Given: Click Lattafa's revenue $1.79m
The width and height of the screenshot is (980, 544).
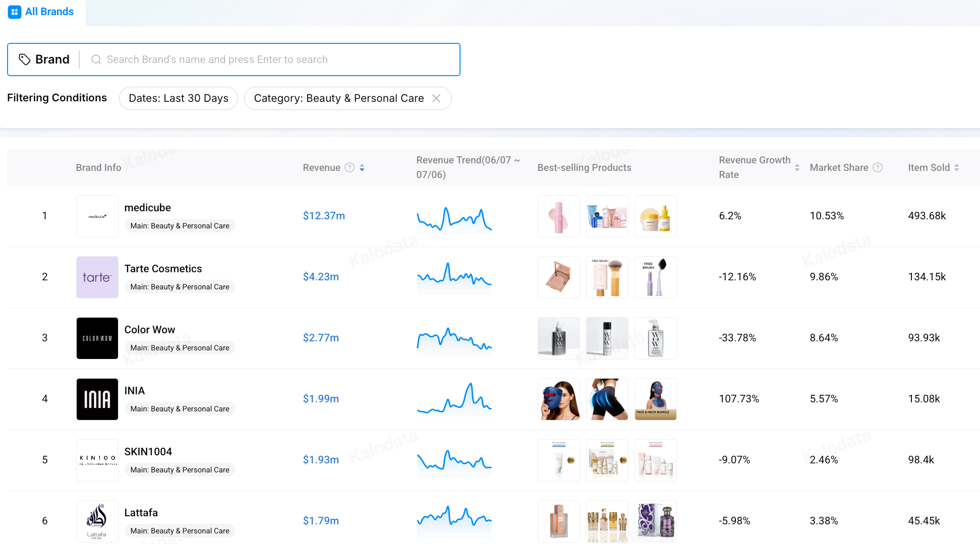Looking at the screenshot, I should 321,521.
